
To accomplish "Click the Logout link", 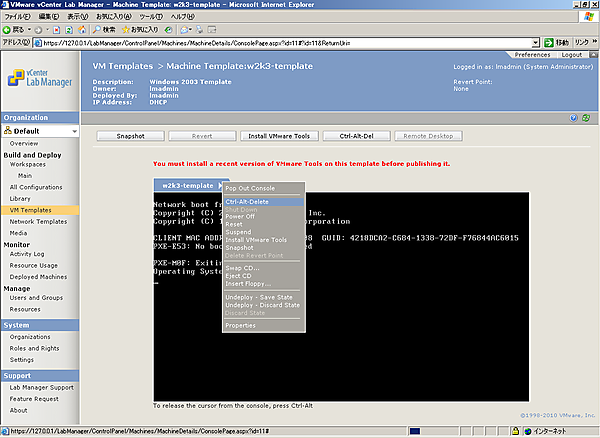I will click(x=572, y=55).
